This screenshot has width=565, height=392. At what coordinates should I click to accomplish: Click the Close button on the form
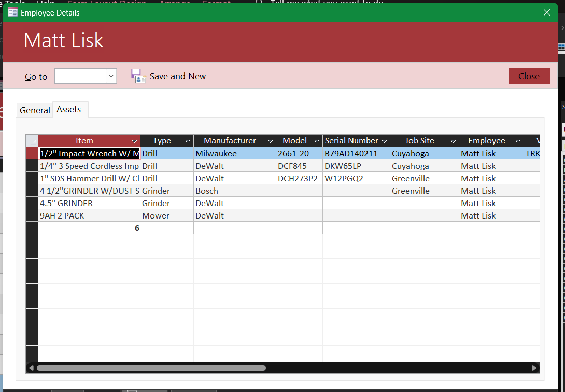529,76
